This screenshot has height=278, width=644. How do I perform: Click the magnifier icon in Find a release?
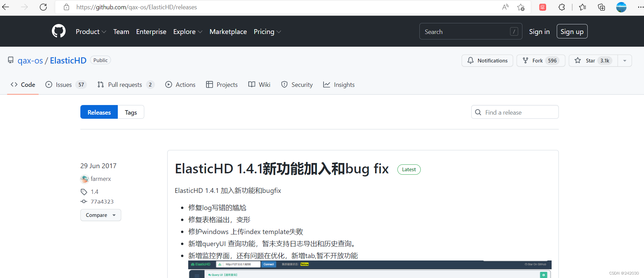[478, 112]
